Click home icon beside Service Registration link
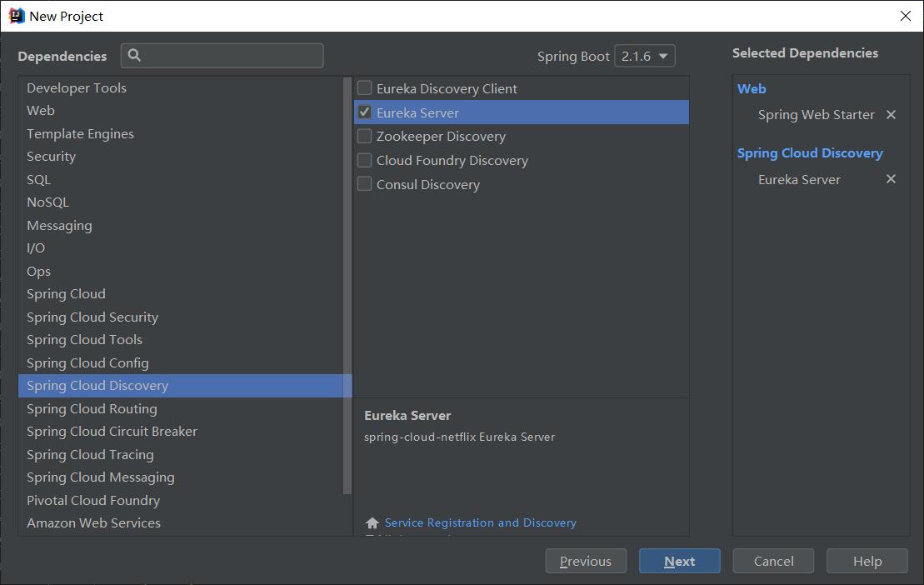Screen dimensions: 924x585 372,522
